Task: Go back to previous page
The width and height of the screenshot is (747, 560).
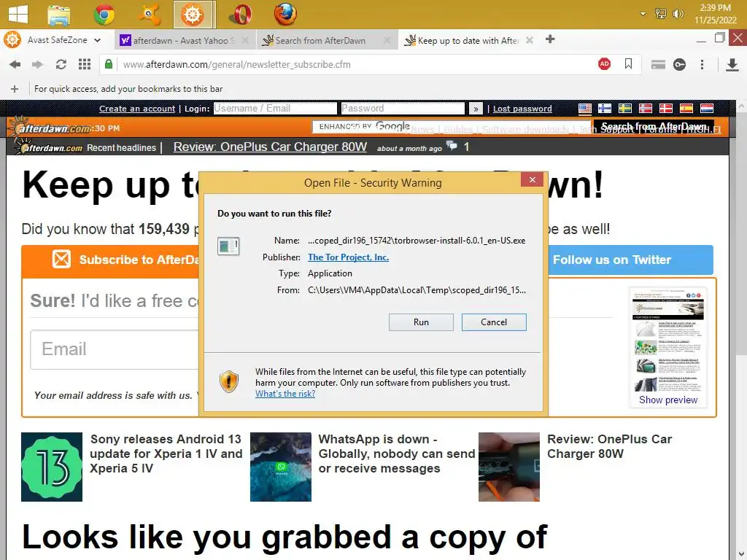Action: point(15,64)
